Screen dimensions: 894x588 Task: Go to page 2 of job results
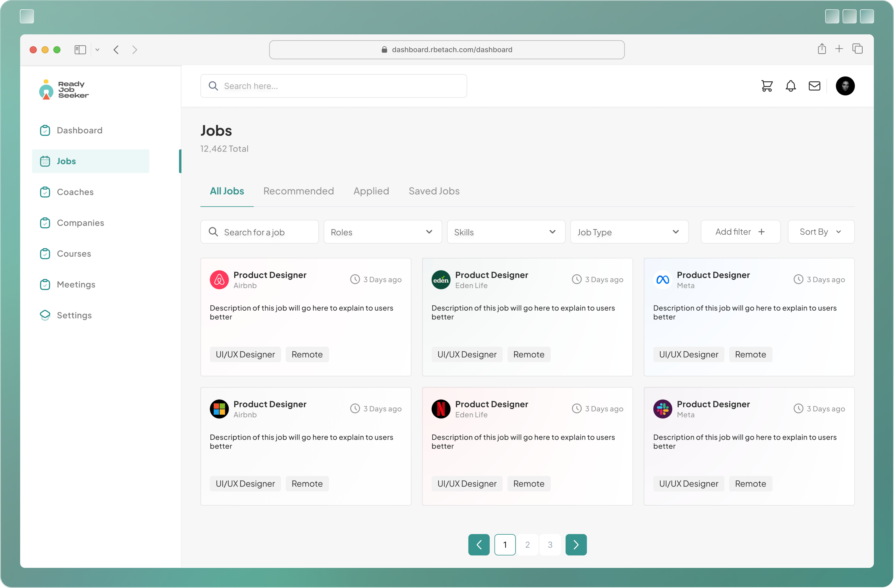[x=527, y=545]
